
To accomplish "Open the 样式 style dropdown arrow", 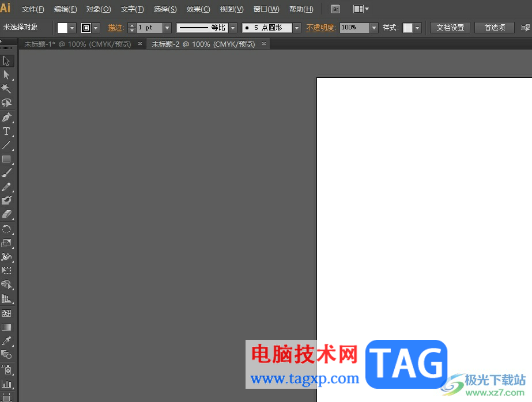I will [x=417, y=28].
